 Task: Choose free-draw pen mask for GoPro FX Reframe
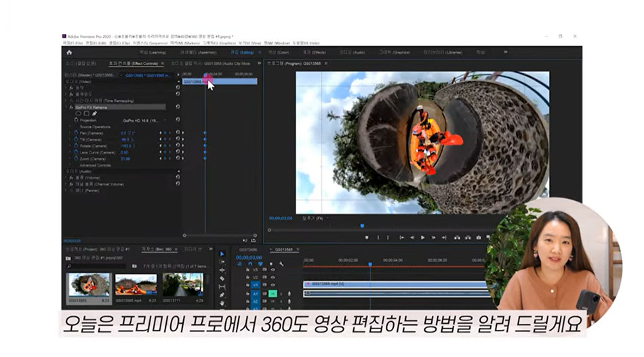94,113
